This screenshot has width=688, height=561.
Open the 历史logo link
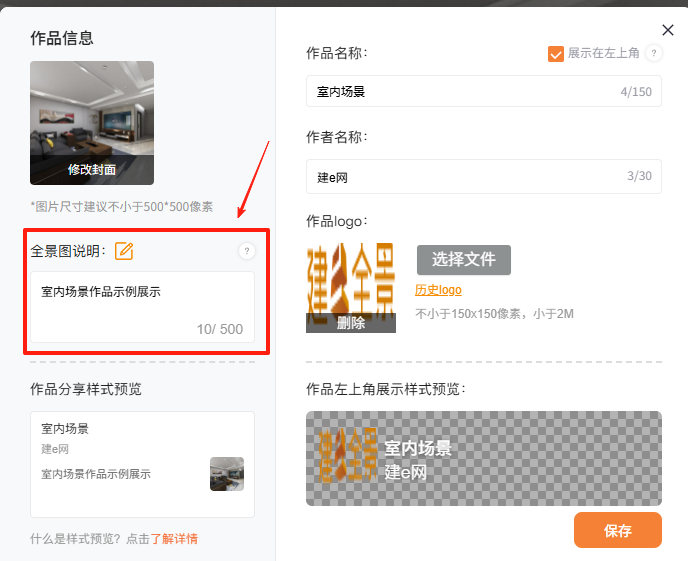(x=438, y=290)
